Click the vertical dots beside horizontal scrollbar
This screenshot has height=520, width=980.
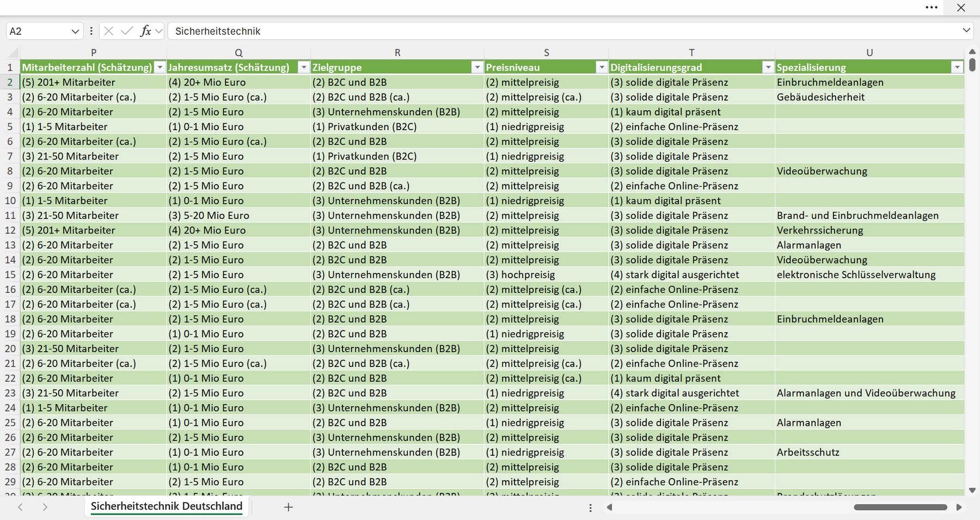[590, 507]
